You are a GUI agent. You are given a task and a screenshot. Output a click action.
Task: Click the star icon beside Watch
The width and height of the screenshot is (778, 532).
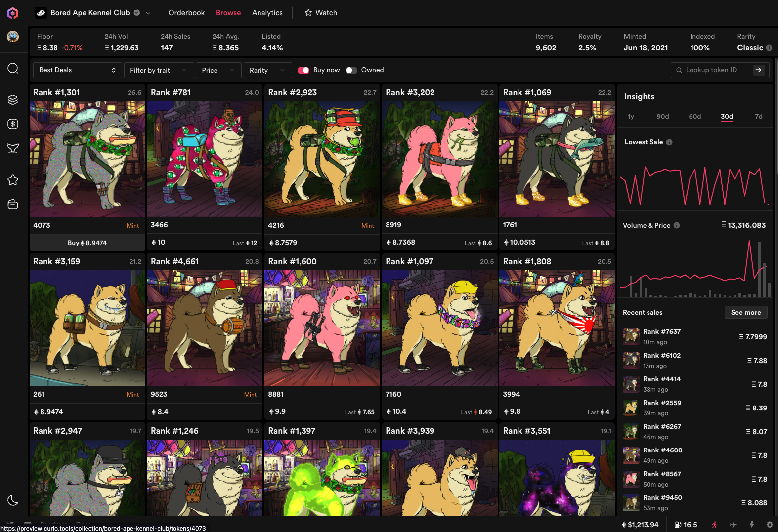tap(308, 13)
